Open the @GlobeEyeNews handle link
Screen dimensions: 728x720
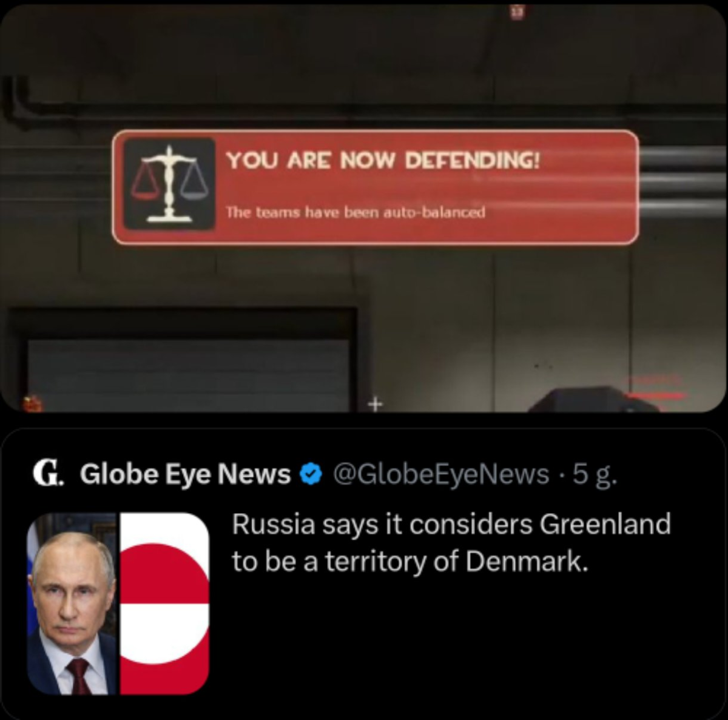click(441, 474)
